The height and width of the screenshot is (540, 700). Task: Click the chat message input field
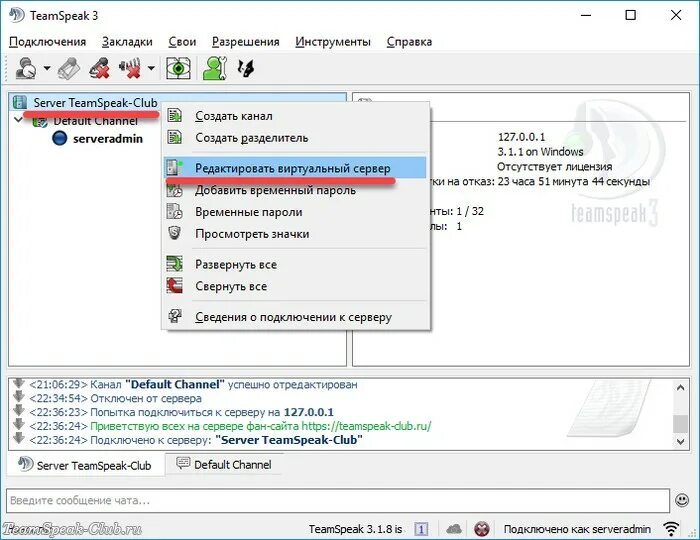point(338,500)
